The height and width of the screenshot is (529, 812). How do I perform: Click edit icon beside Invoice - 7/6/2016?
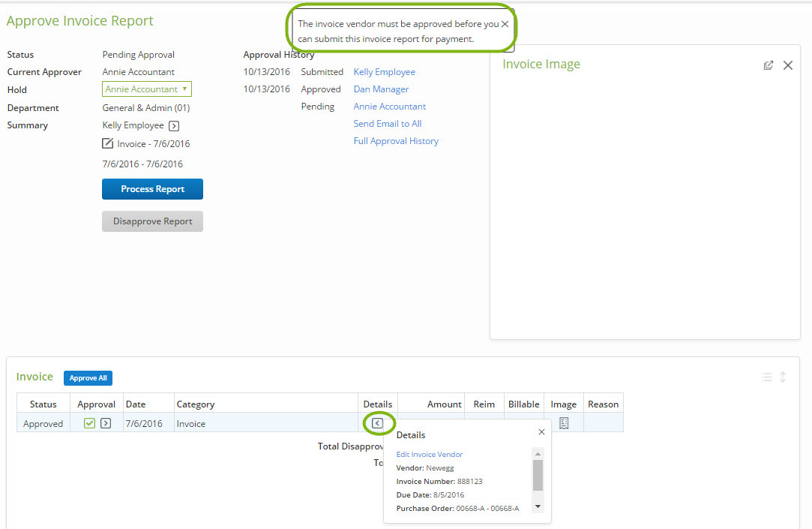(108, 143)
